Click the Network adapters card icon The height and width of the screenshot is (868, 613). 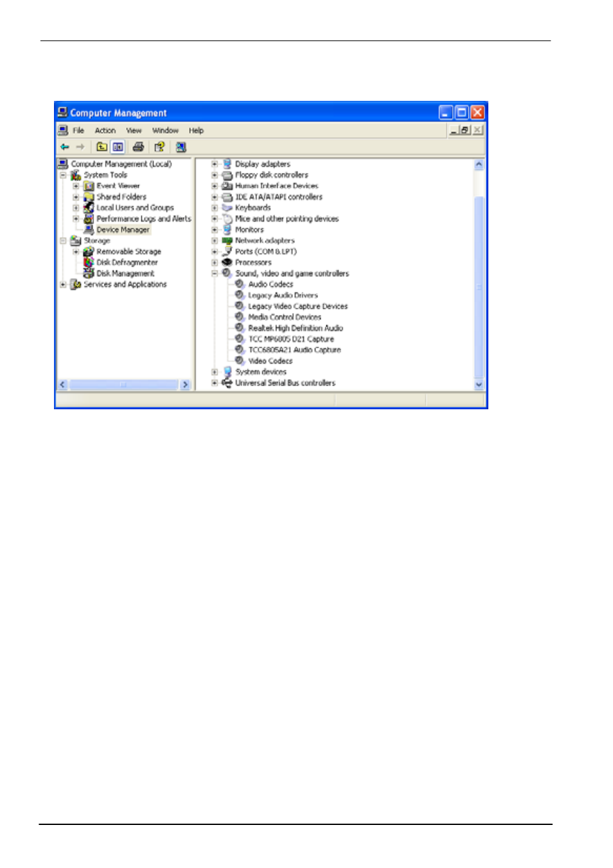(x=227, y=240)
